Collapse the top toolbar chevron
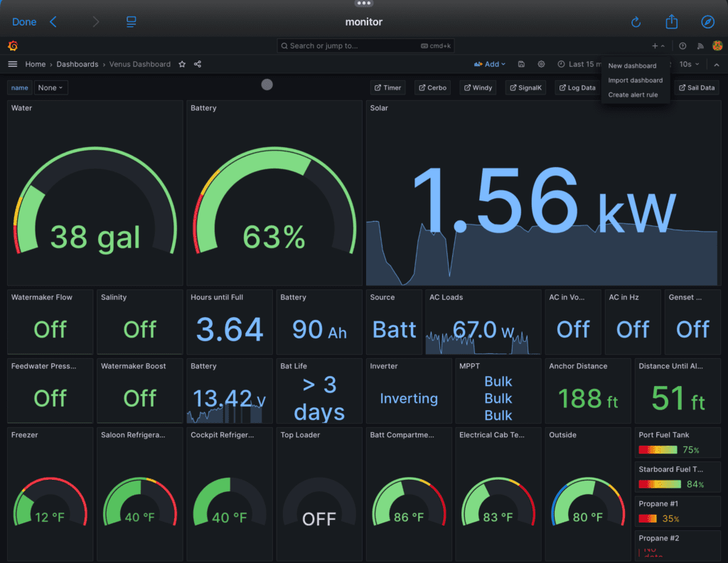This screenshot has height=563, width=728. [717, 64]
